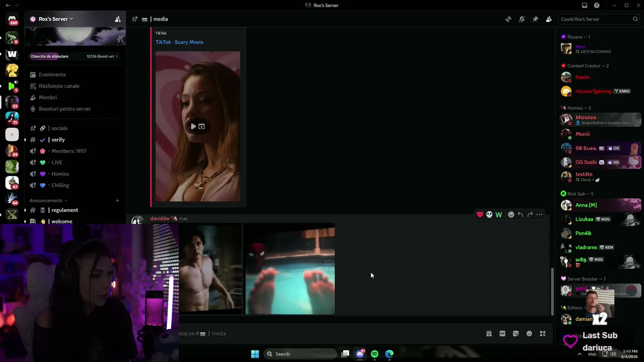
Task: Open the yellow figure server icon
Action: point(12,70)
